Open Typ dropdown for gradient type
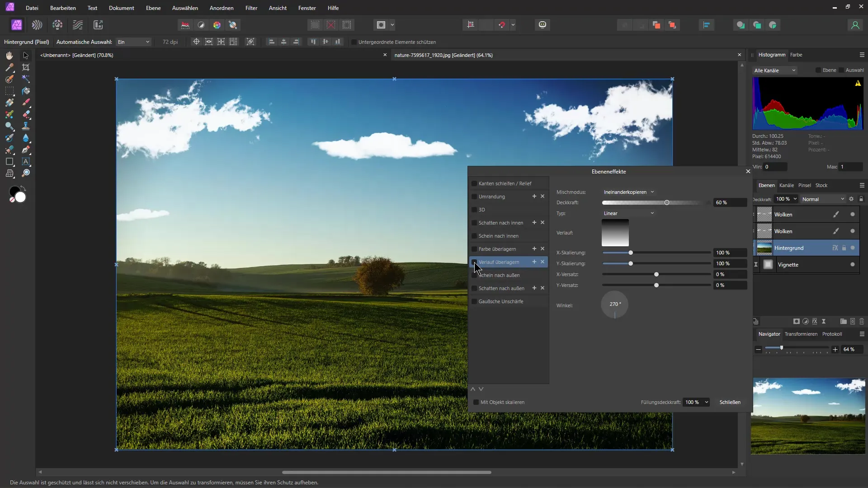This screenshot has height=488, width=868. pos(628,213)
